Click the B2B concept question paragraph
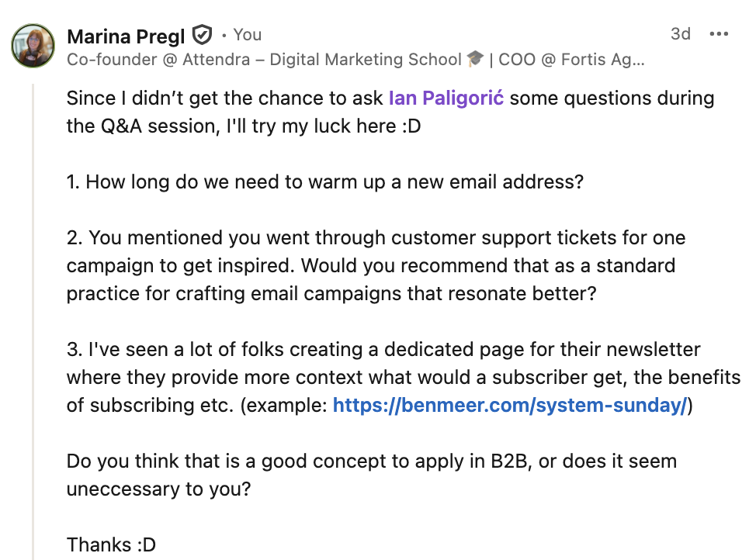Viewport: 756px width, 560px height. pyautogui.click(x=371, y=461)
